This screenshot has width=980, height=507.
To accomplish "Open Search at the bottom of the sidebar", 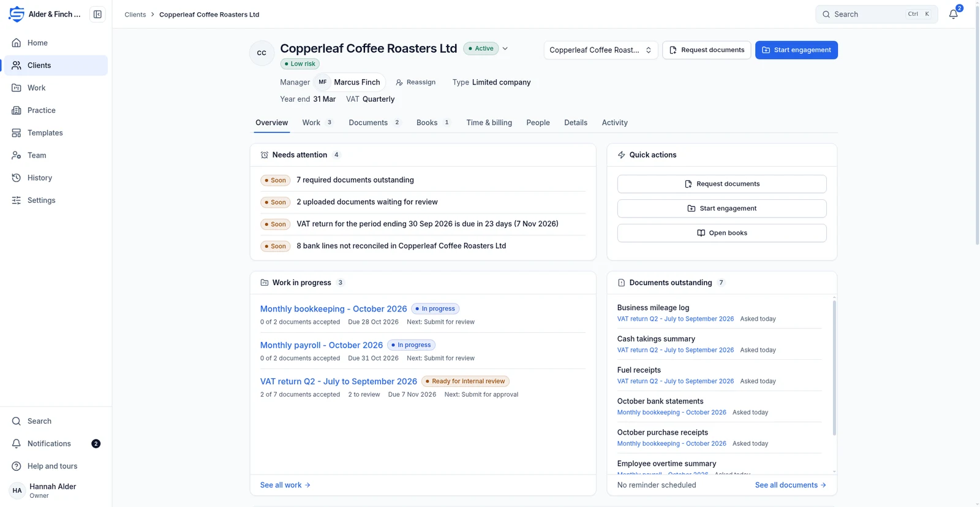I will (x=56, y=421).
